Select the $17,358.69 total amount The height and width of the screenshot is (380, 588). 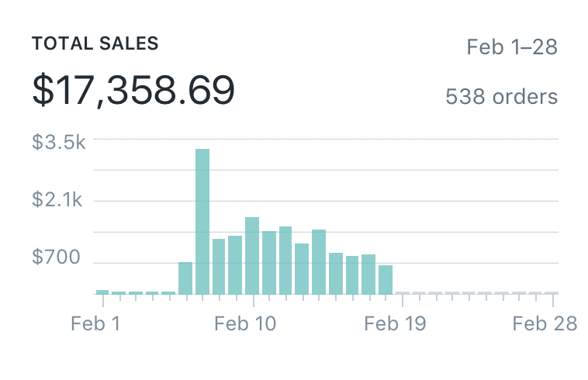tap(133, 91)
